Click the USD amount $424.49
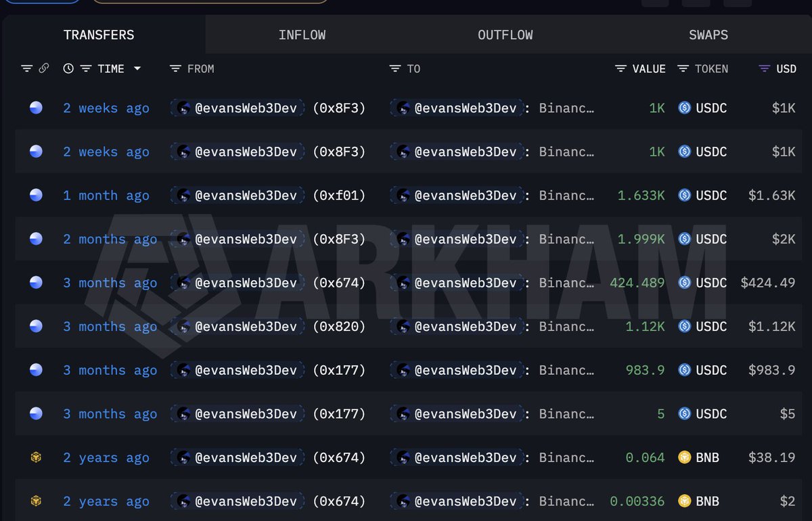Screen dimensions: 812x521 (768, 282)
